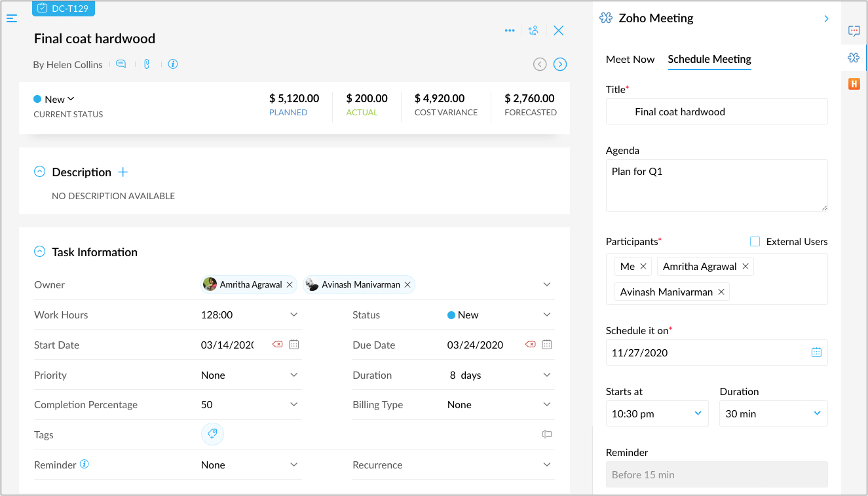Open the Starts at time dropdown
Screen dimensions: 868x496
click(x=698, y=413)
